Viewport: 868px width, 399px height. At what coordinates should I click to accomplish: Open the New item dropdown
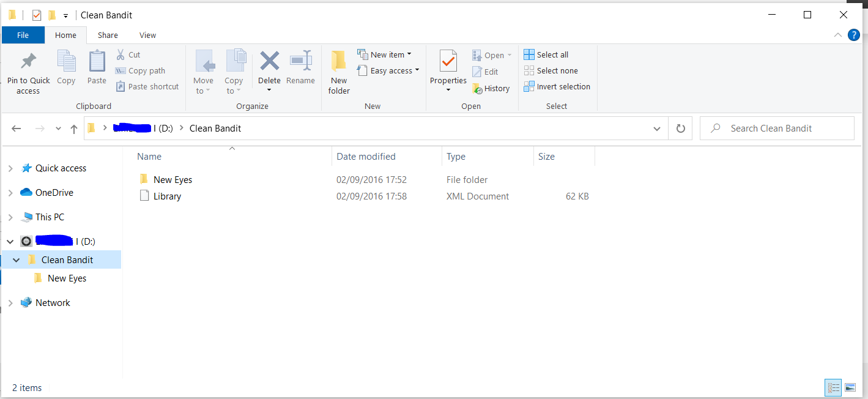click(x=384, y=54)
